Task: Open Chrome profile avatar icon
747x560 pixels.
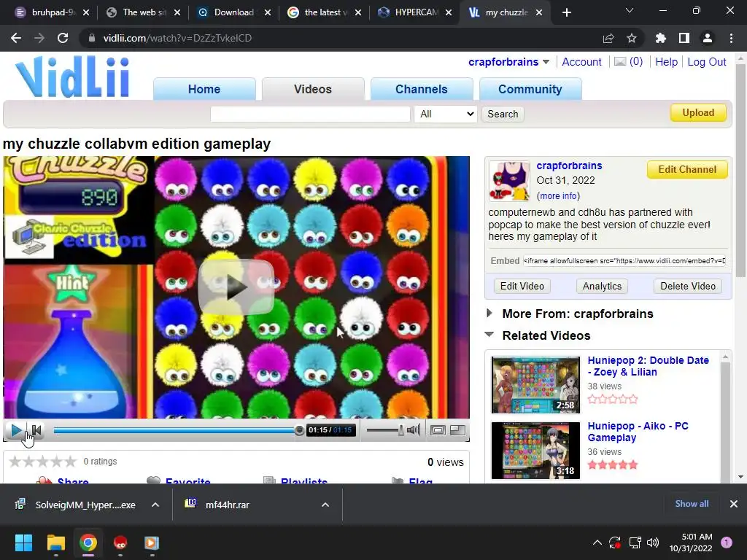Action: tap(708, 38)
